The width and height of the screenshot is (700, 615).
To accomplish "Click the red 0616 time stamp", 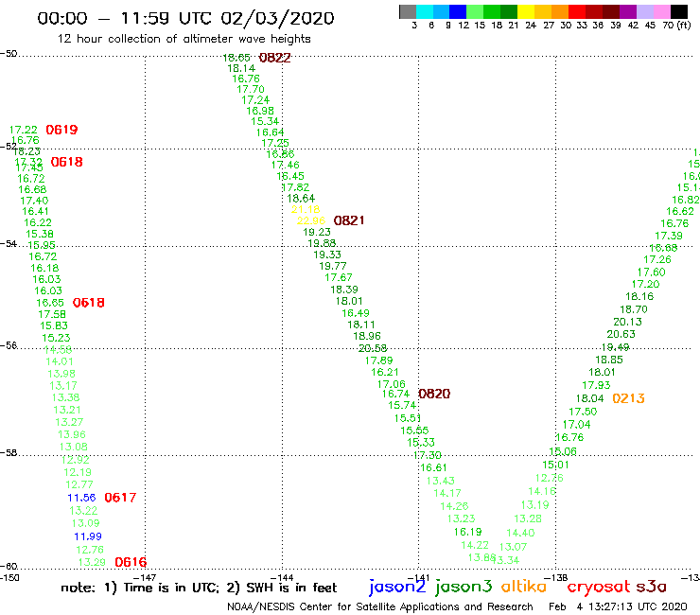I will 131,562.
